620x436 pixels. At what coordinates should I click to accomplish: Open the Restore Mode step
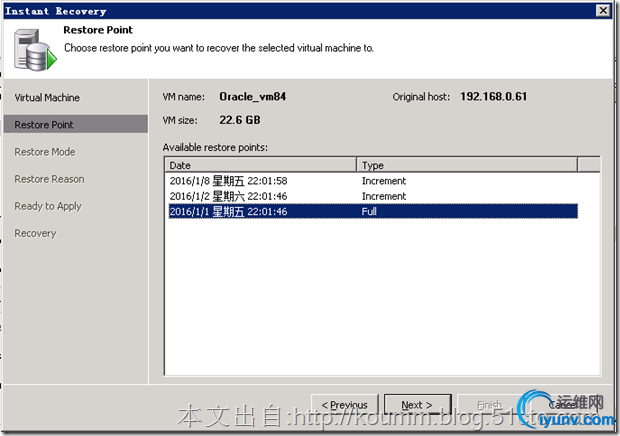pyautogui.click(x=45, y=152)
